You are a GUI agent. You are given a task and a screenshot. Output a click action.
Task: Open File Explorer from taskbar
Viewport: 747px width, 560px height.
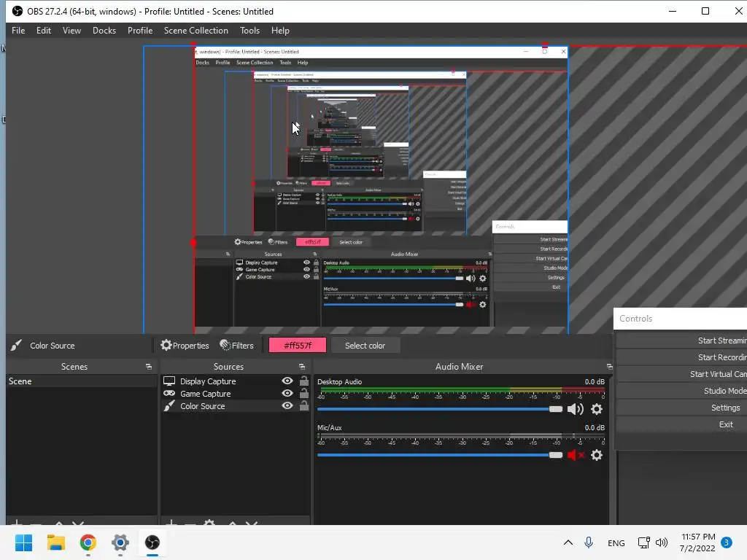coord(55,542)
